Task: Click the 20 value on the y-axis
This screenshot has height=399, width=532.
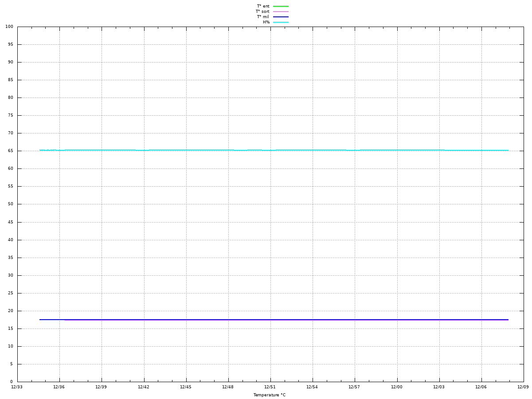Action: coord(10,311)
